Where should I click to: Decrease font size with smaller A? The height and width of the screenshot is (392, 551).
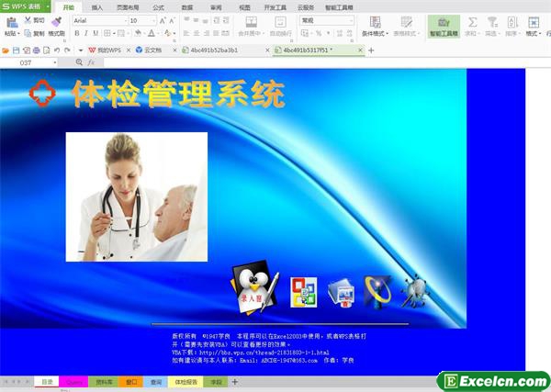[172, 21]
